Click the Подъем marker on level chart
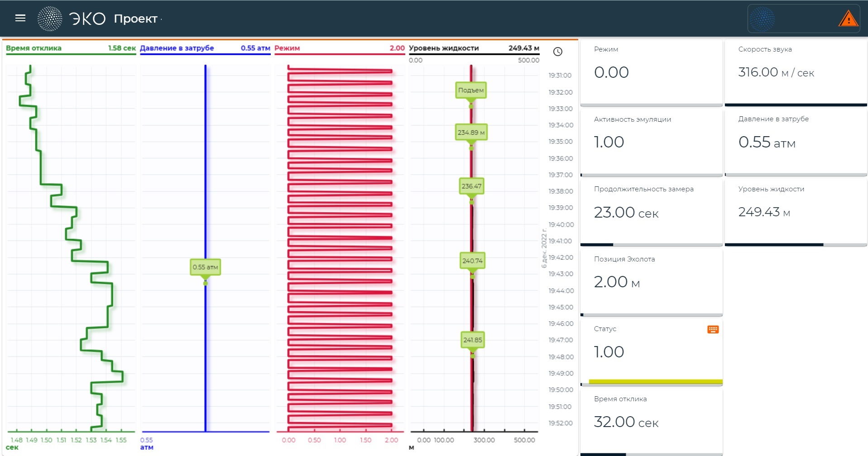Viewport: 868px width, 456px height. pyautogui.click(x=471, y=90)
